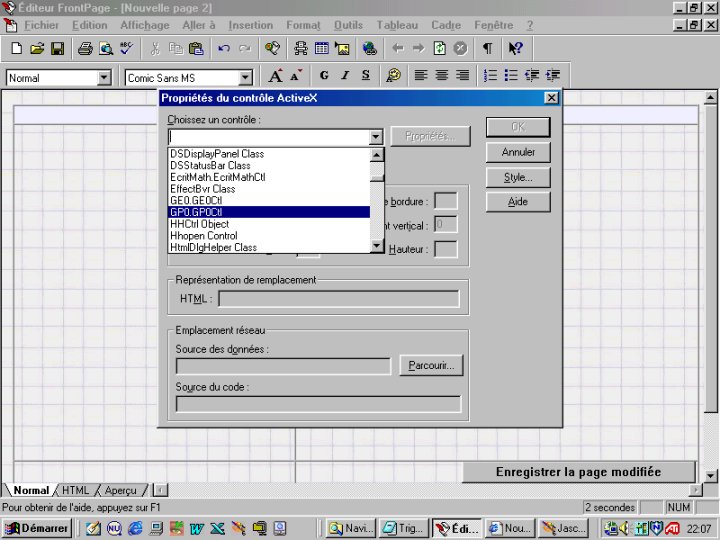The height and width of the screenshot is (540, 720).
Task: Decrease text size icon
Action: (296, 75)
